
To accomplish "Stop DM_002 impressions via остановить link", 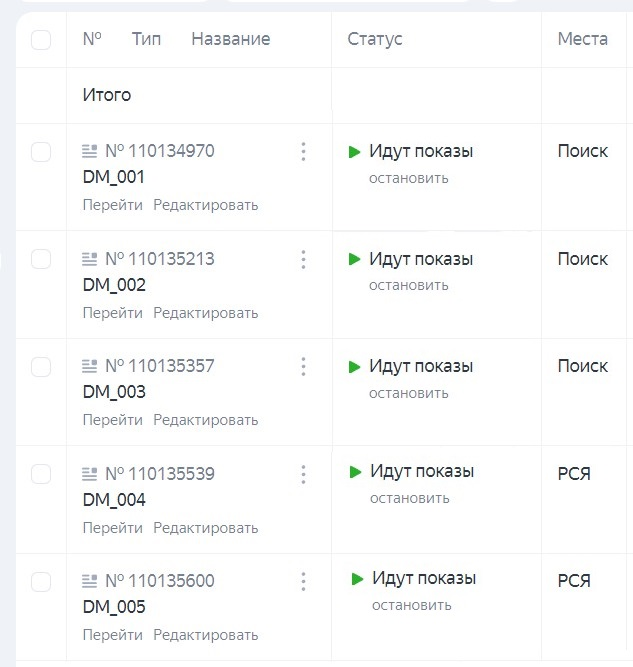I will click(409, 285).
